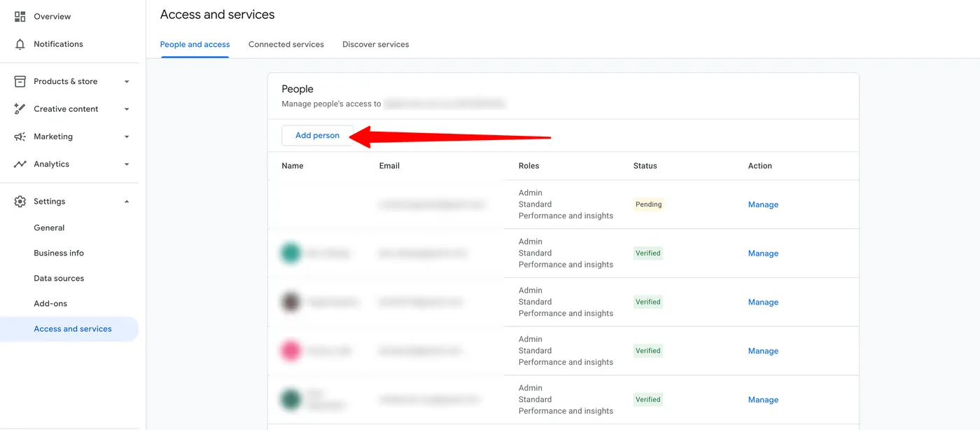The image size is (980, 430).
Task: Expand the Marketing menu arrow
Action: (127, 137)
